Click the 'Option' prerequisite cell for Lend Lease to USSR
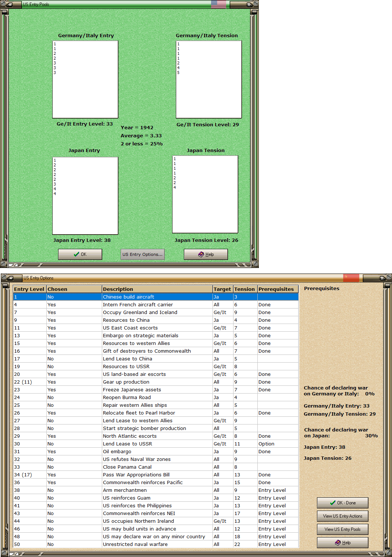 click(x=278, y=444)
